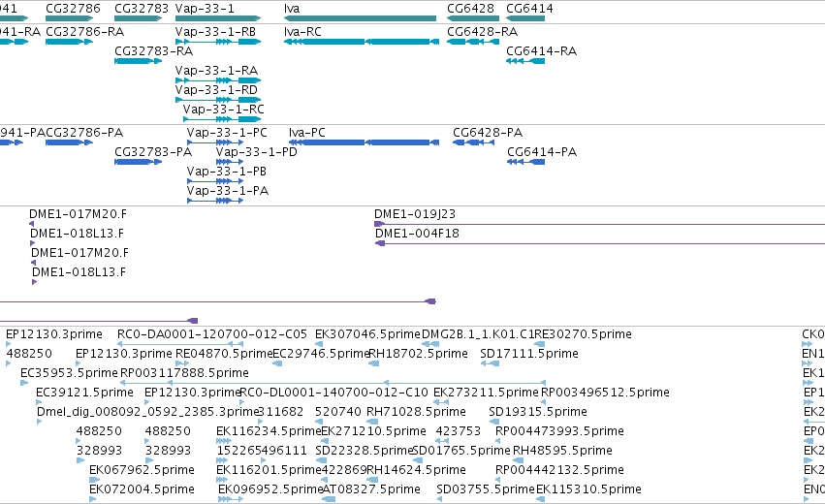Screen dimensions: 825x504
Task: Select the Vap-33-1-PC protein label
Action: (227, 132)
